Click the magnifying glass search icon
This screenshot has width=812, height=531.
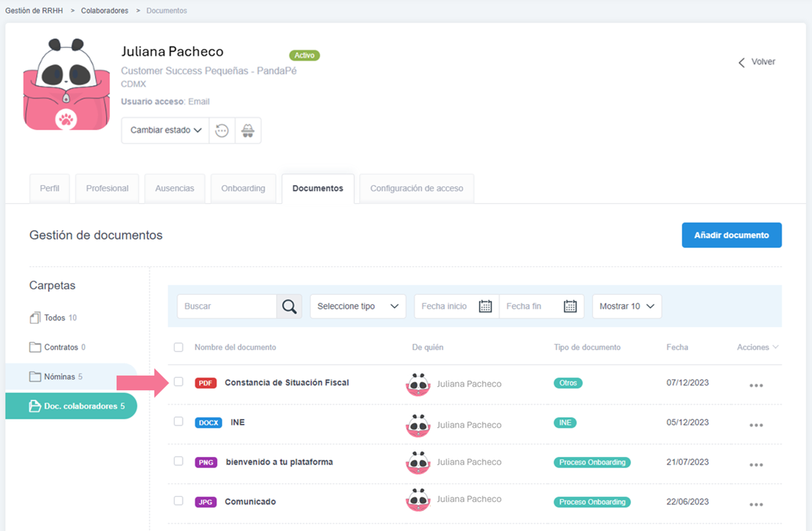(289, 306)
